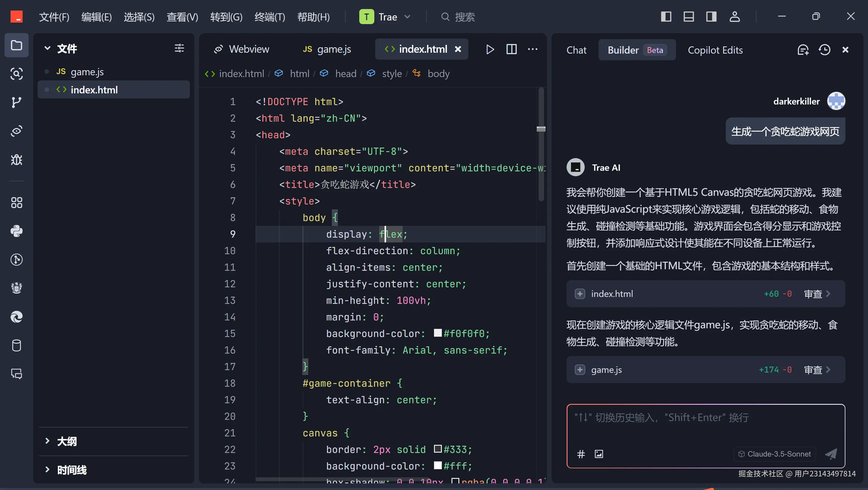
Task: Open the chat history icon
Action: tap(825, 49)
